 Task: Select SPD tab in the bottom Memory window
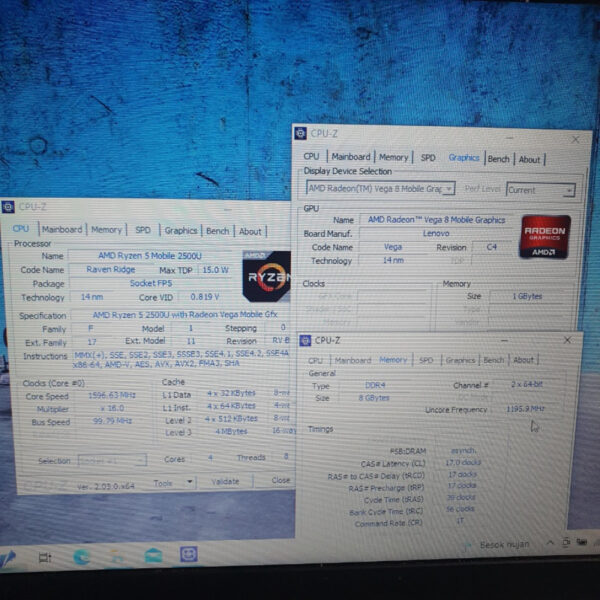426,360
